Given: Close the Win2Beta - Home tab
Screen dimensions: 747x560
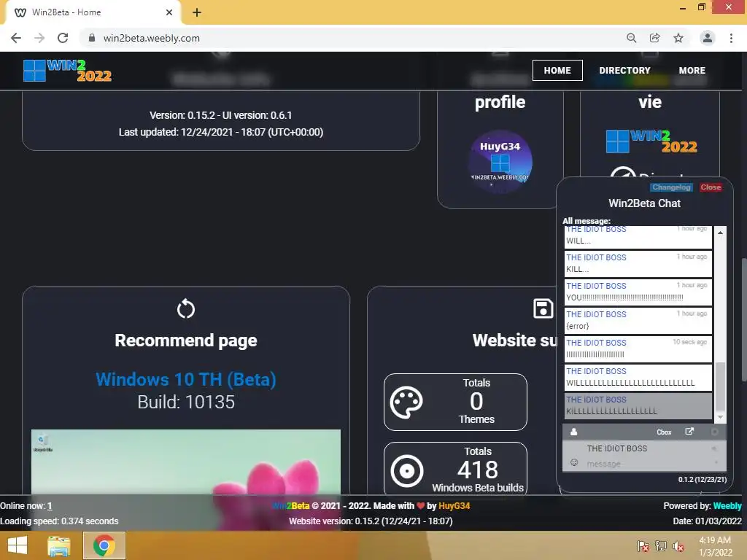Looking at the screenshot, I should click(x=169, y=12).
